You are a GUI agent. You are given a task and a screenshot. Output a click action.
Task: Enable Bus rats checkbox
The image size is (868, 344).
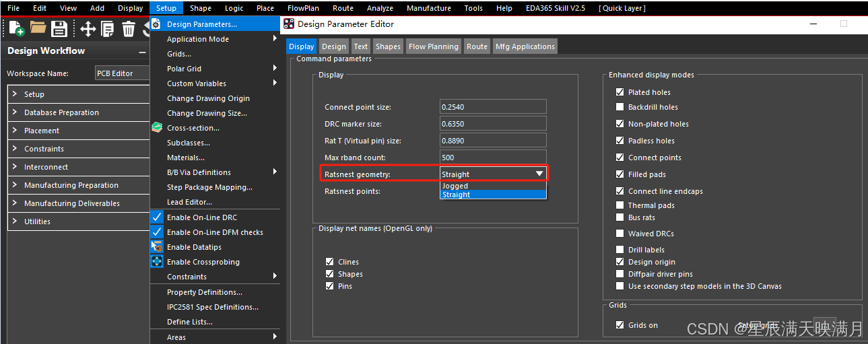click(x=620, y=217)
